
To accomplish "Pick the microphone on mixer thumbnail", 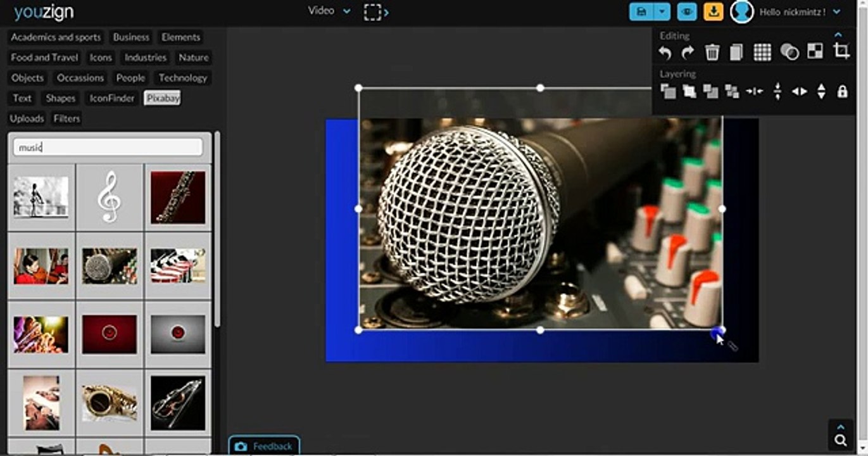I will click(x=110, y=265).
